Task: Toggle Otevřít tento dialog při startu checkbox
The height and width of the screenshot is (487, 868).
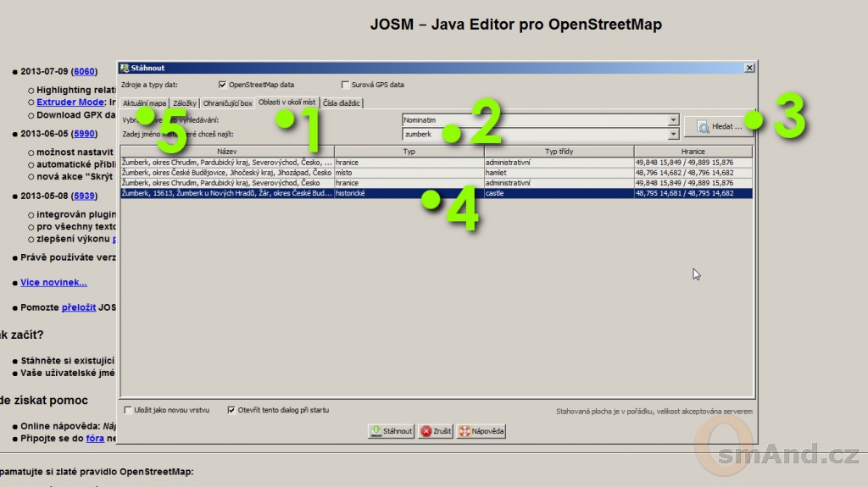Action: coord(231,410)
